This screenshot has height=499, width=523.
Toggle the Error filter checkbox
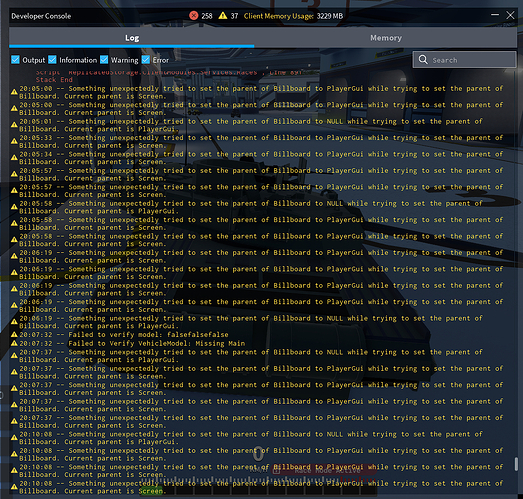(146, 60)
